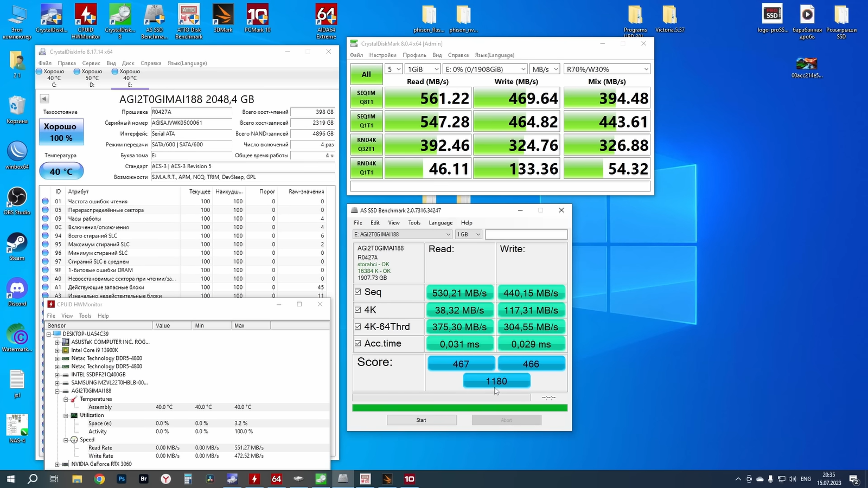Open Photoshop from the taskbar
Screen dimensions: 868x488
(122, 479)
